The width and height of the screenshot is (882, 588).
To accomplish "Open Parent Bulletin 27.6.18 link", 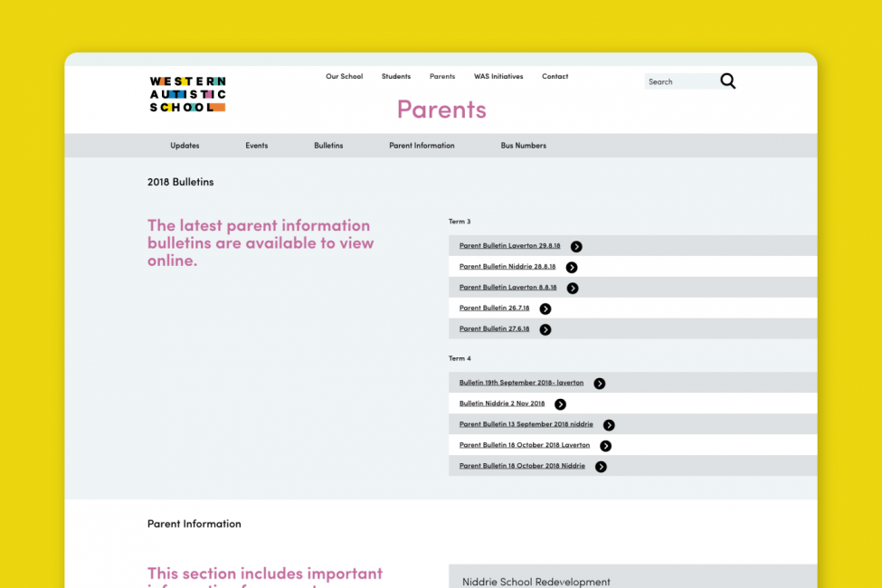I will [495, 328].
